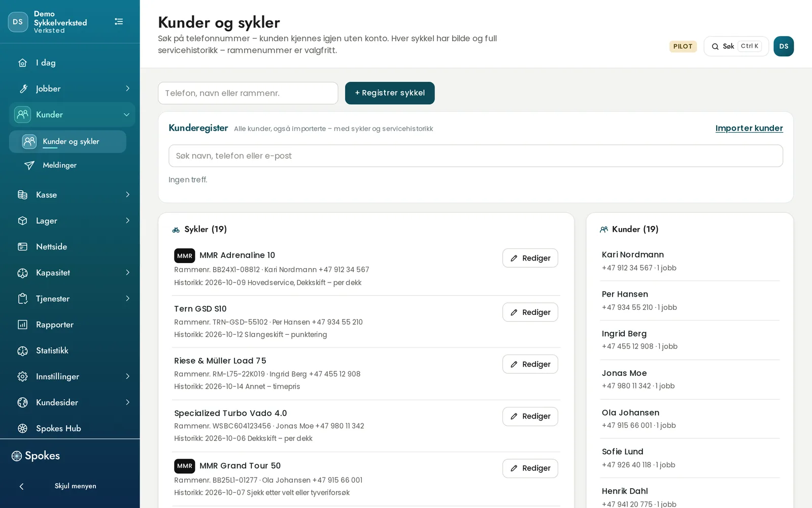Edit the Tern GSD S10 bike
The height and width of the screenshot is (508, 812).
pyautogui.click(x=530, y=312)
